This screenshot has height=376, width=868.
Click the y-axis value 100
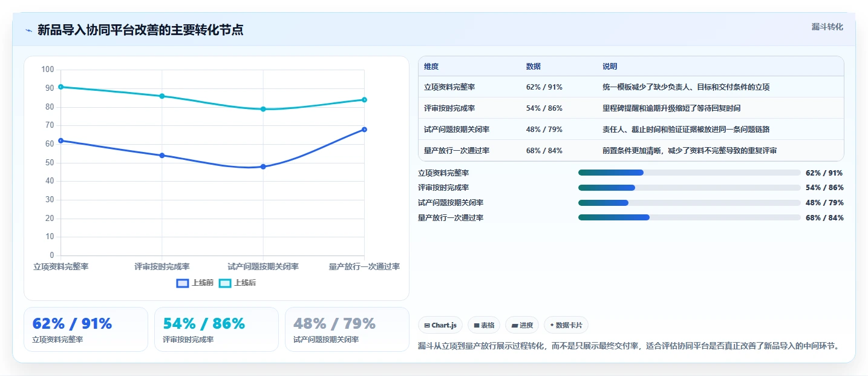(x=48, y=70)
